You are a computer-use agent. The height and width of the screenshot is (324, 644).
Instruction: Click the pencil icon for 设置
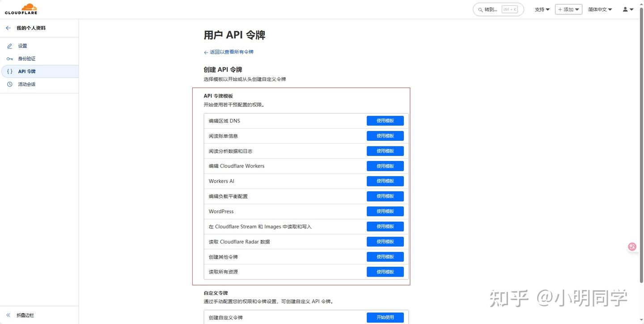pyautogui.click(x=10, y=46)
